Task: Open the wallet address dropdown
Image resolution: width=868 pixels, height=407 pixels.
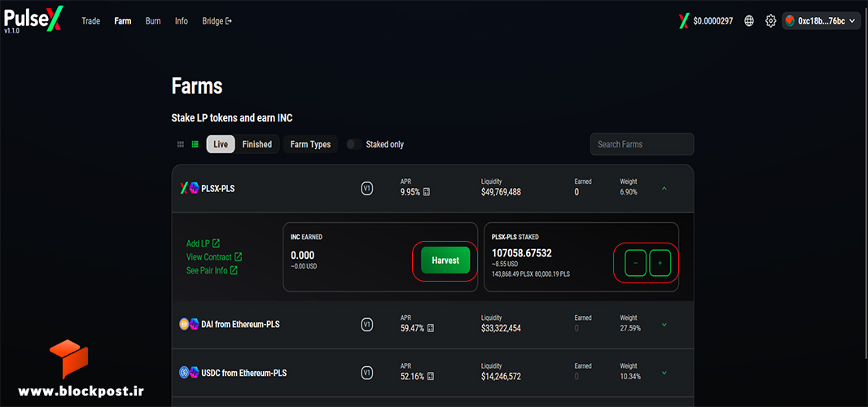Action: point(822,21)
